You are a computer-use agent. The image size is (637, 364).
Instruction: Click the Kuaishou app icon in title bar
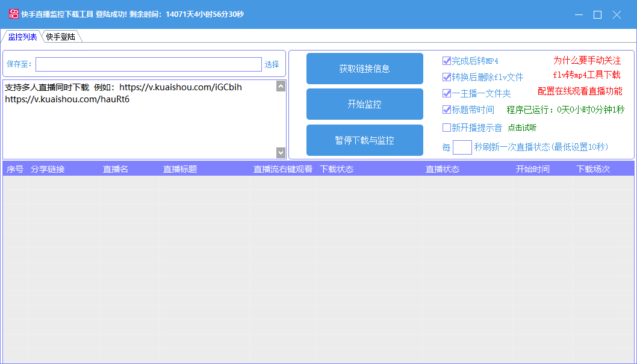pos(13,14)
